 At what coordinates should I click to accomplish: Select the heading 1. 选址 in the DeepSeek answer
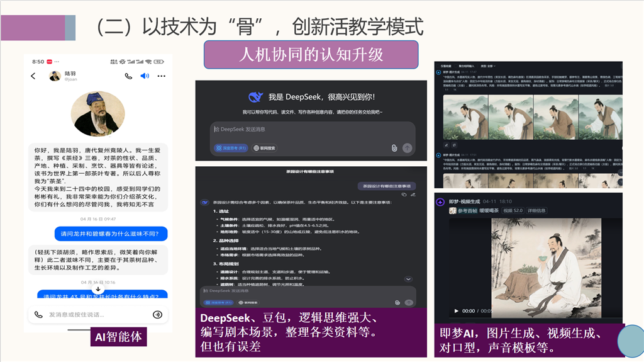221,211
